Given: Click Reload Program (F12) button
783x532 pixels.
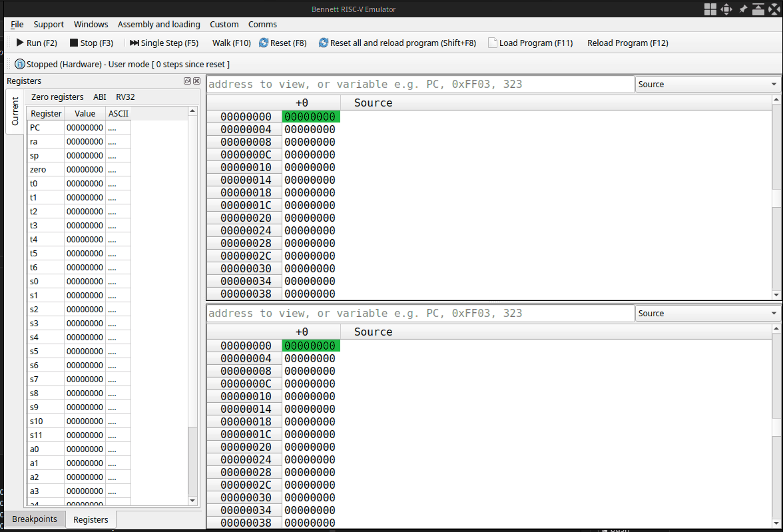Looking at the screenshot, I should (627, 43).
